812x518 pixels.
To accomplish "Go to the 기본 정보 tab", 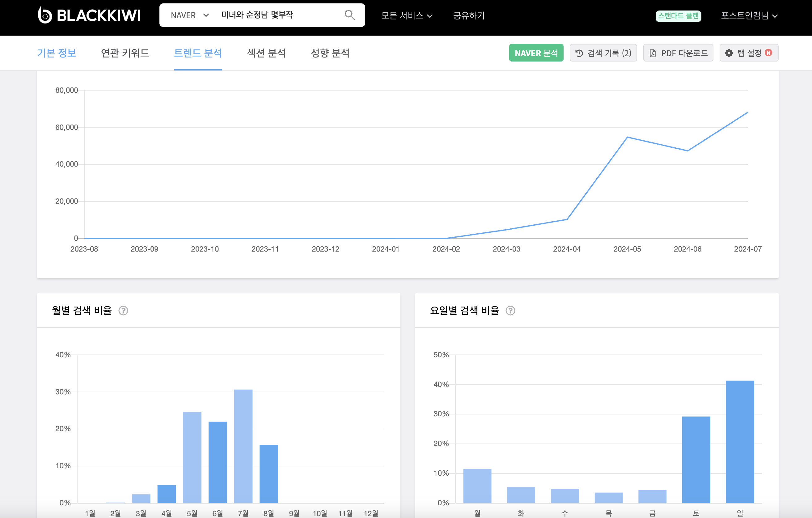I will (57, 53).
